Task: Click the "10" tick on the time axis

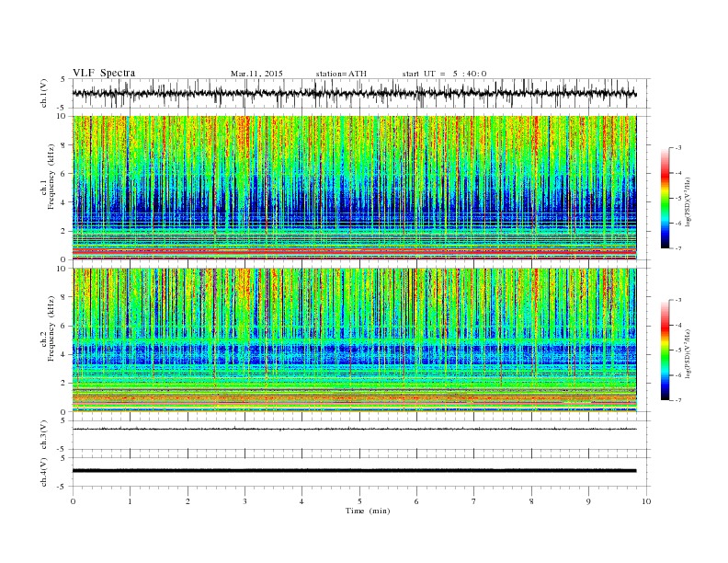Action: coord(646,501)
